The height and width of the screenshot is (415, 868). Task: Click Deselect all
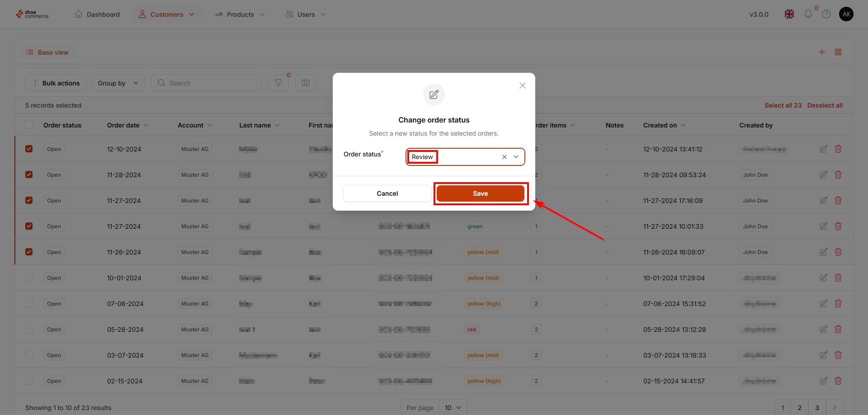(825, 105)
